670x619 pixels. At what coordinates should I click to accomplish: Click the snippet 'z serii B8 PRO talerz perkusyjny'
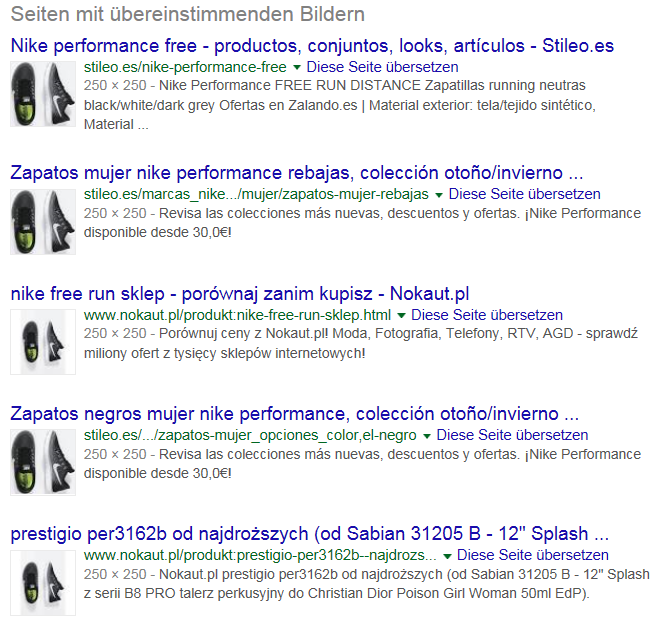(x=185, y=594)
